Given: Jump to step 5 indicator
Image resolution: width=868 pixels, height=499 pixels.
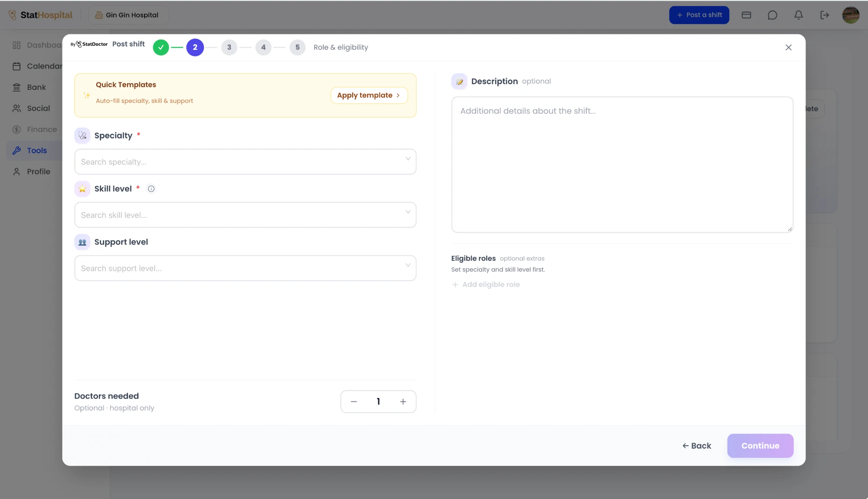Looking at the screenshot, I should (297, 47).
